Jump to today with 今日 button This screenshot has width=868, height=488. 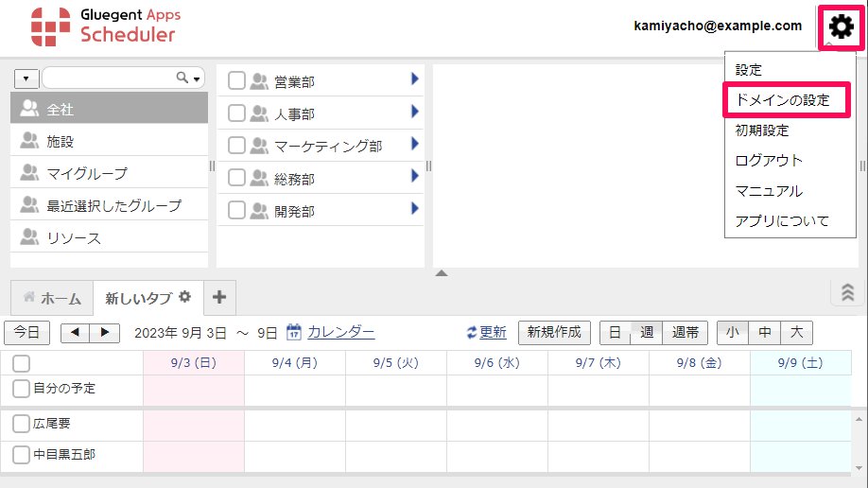pyautogui.click(x=27, y=333)
